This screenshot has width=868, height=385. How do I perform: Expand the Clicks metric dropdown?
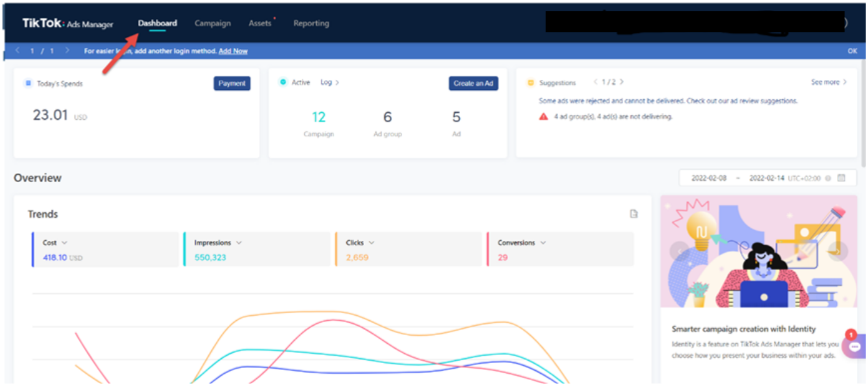click(x=372, y=243)
